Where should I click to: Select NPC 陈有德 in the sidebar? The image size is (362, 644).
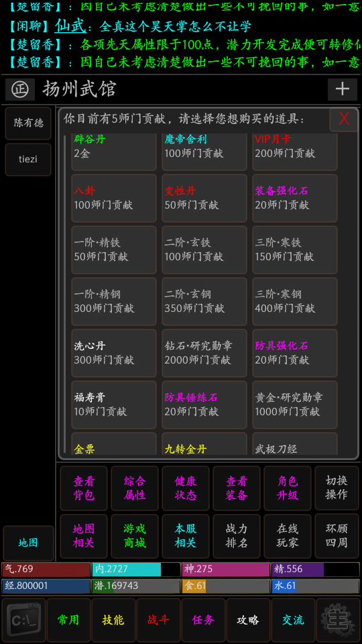coord(28,123)
